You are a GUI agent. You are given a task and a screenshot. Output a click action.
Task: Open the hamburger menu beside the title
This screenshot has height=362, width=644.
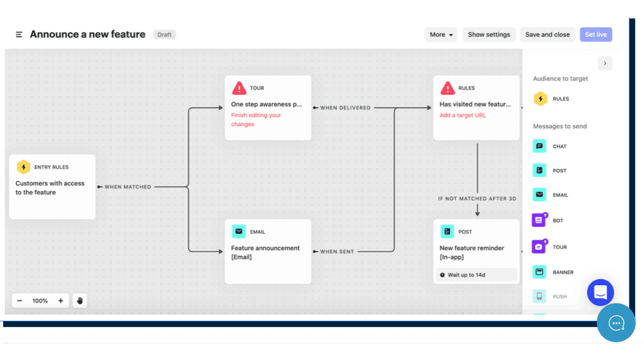pos(19,34)
